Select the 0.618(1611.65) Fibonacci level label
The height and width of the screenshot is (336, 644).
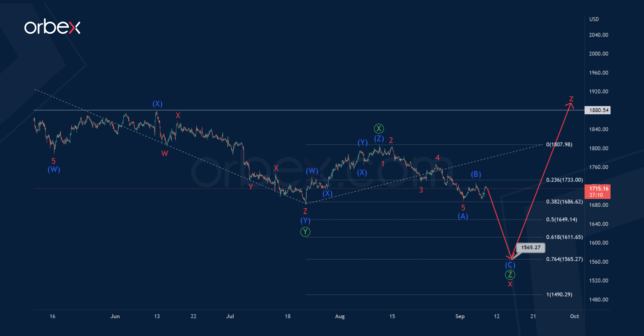click(564, 237)
